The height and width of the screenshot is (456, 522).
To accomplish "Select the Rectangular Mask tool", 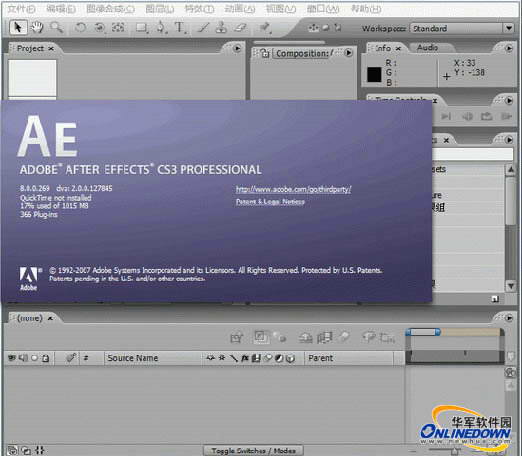I will coord(141,28).
